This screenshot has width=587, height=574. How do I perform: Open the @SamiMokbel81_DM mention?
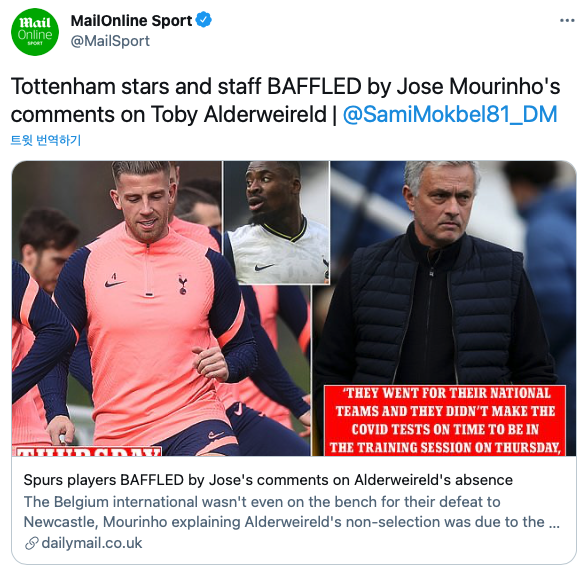pyautogui.click(x=450, y=115)
